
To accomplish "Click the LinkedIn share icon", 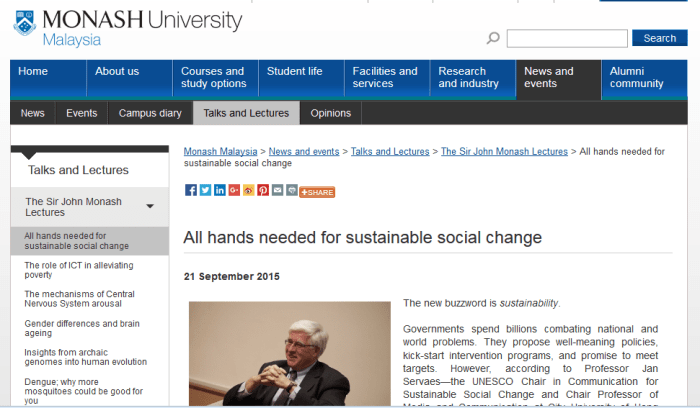I will click(x=219, y=190).
